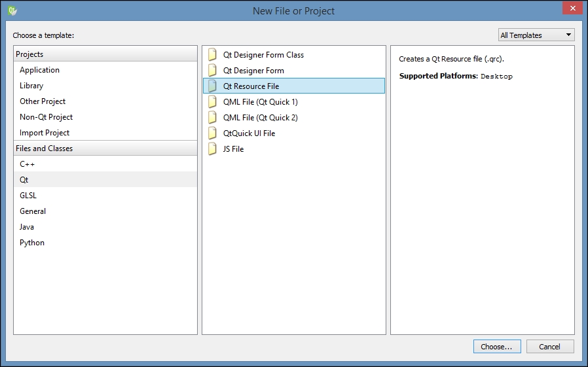
Task: Pick the QtQuick UI File template
Action: click(294, 133)
